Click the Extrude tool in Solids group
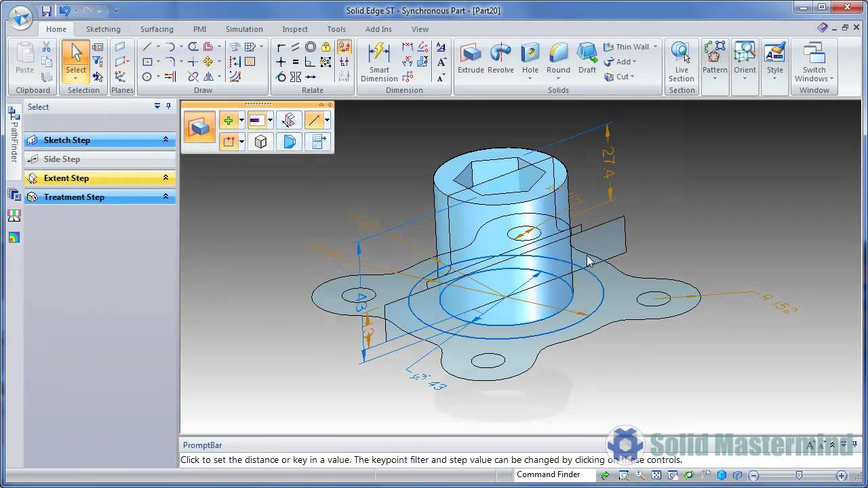Viewport: 868px width, 488px height. [x=471, y=58]
